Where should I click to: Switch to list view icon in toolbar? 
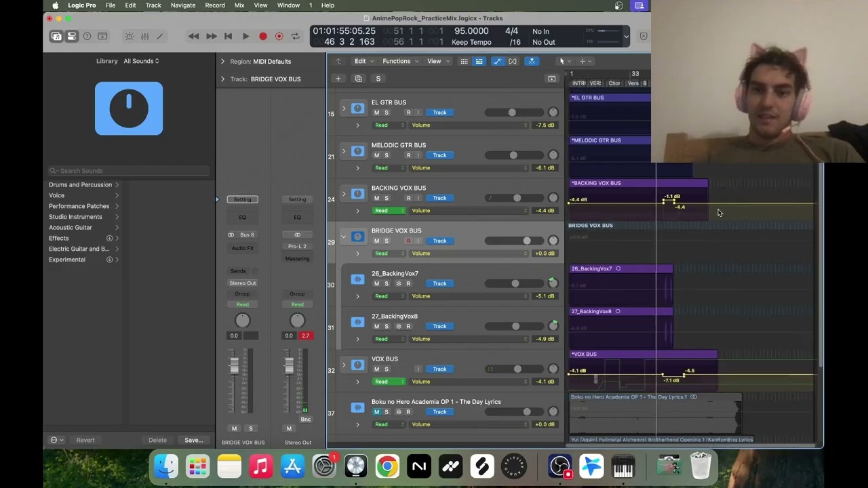[479, 61]
